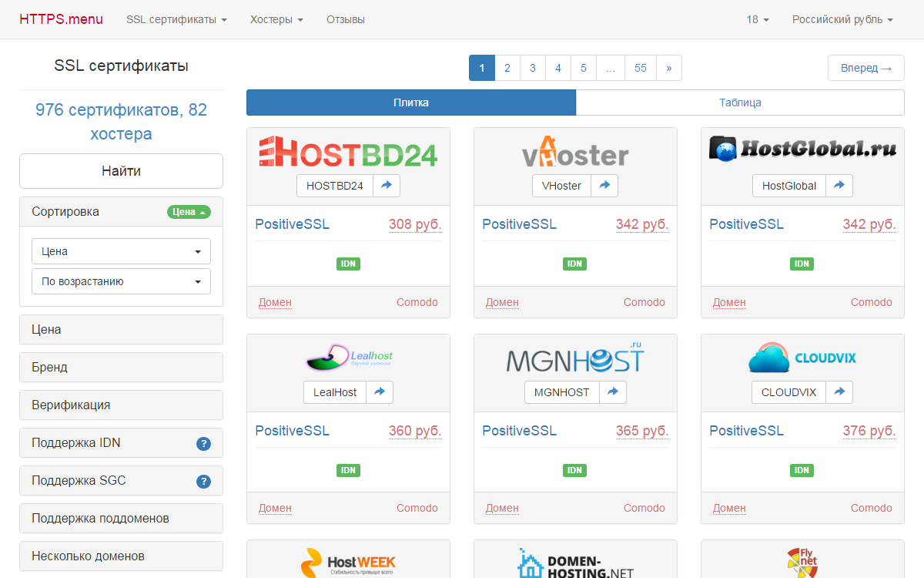Open the HostGlobal.ru logo image

click(x=802, y=149)
